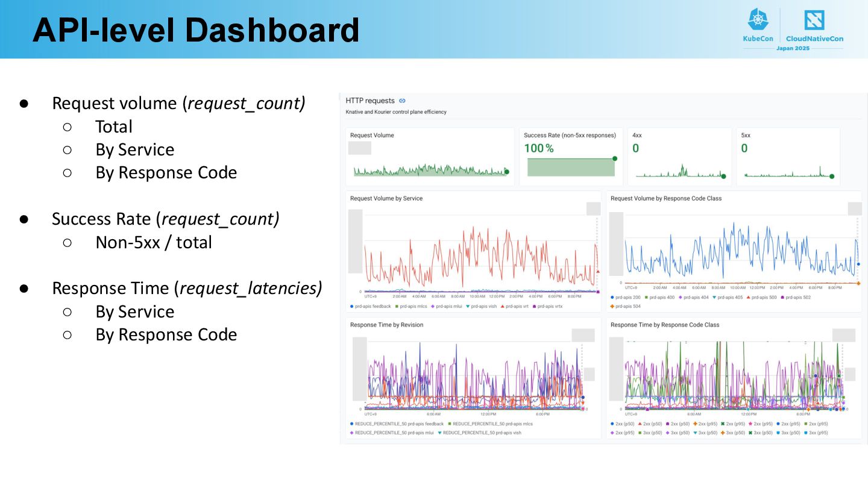
Task: Select the prd-apis mlcs legend square
Action: click(398, 306)
